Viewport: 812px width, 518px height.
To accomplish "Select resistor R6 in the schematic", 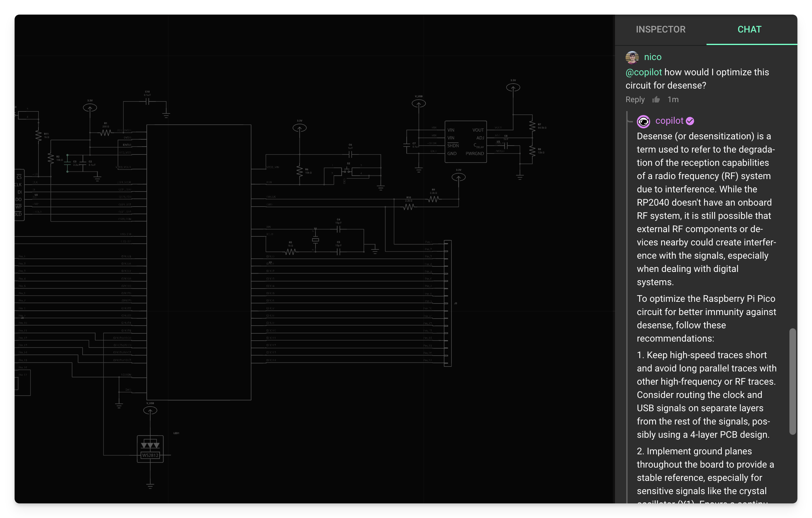I will coord(300,170).
